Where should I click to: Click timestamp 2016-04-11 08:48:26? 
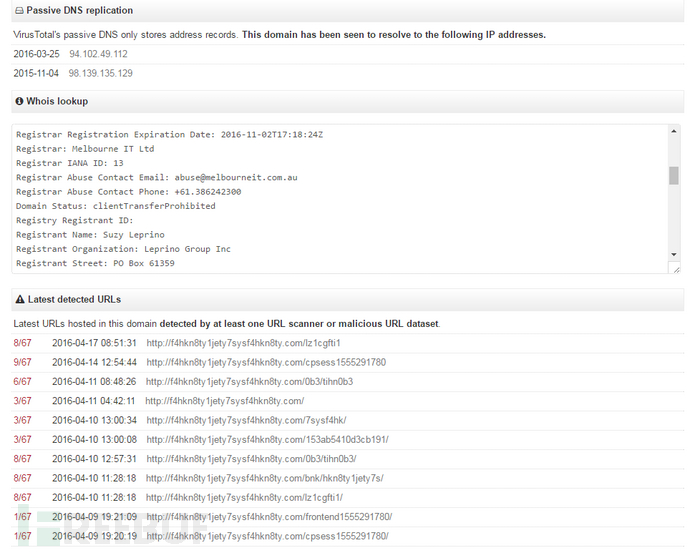pos(94,382)
